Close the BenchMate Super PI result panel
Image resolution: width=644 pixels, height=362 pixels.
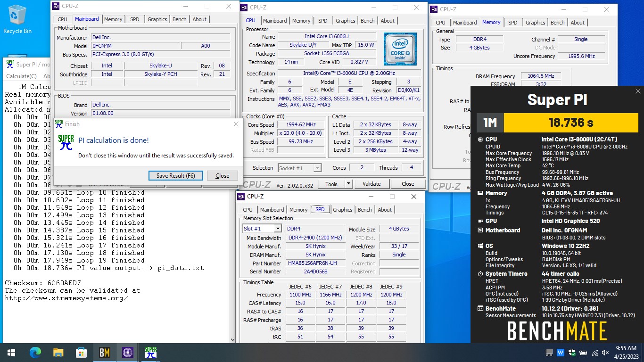(638, 91)
